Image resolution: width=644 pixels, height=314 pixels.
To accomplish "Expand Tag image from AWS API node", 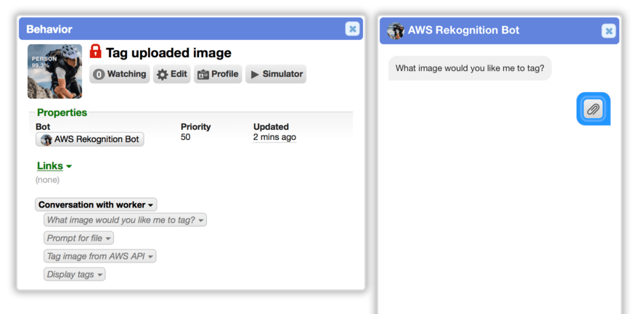I will [x=99, y=256].
